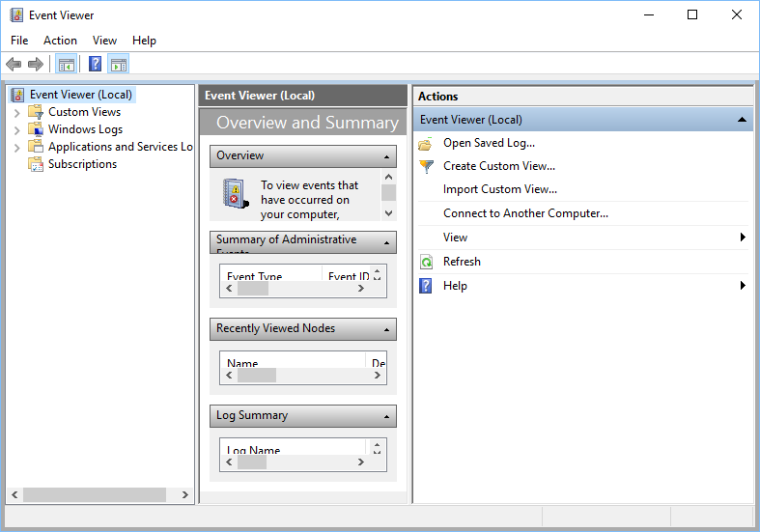Click the Help action label in Actions pane
The image size is (760, 532).
pyautogui.click(x=455, y=286)
